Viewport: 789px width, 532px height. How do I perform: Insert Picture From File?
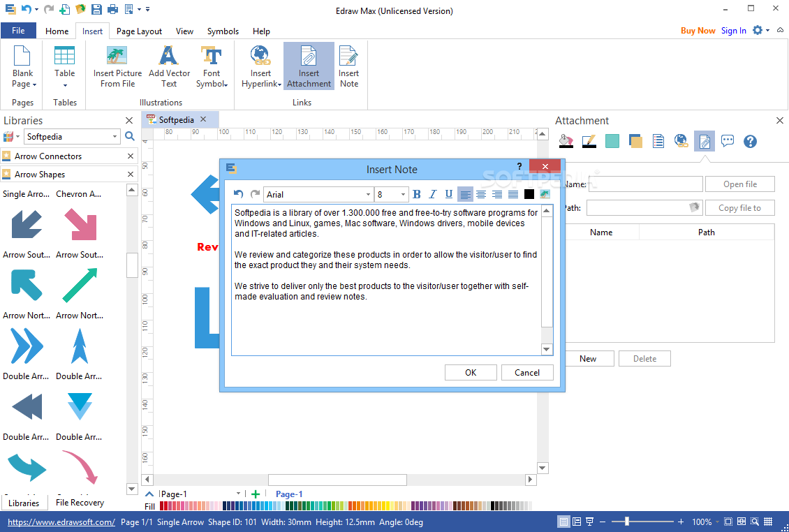(118, 67)
